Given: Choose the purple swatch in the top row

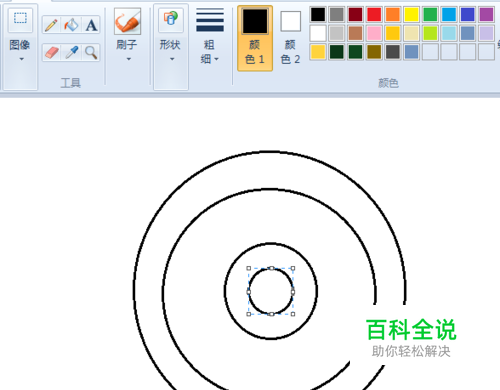Looking at the screenshot, I should pos(486,14).
